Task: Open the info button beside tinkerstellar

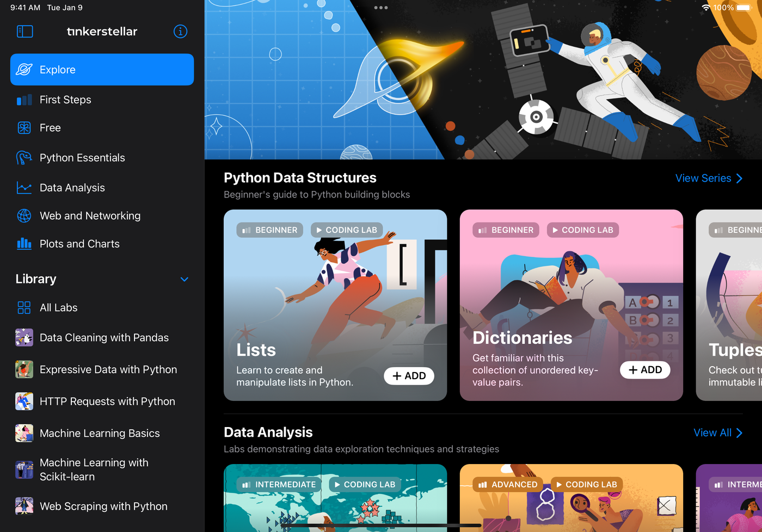Action: click(x=180, y=32)
